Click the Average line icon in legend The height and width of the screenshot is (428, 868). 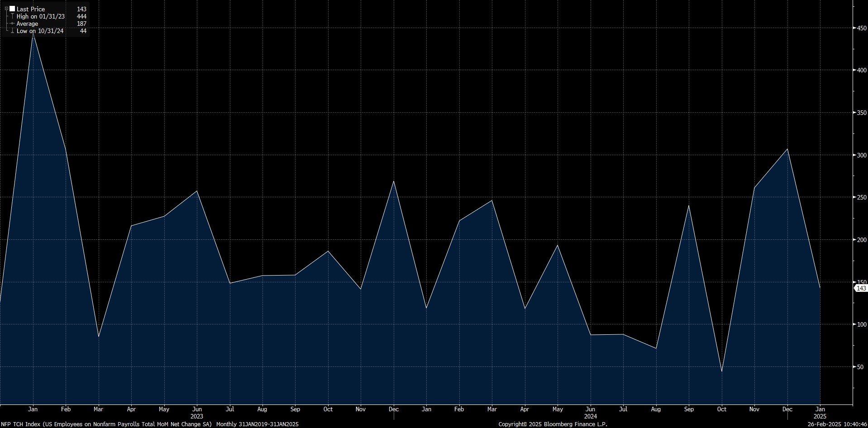click(x=12, y=24)
